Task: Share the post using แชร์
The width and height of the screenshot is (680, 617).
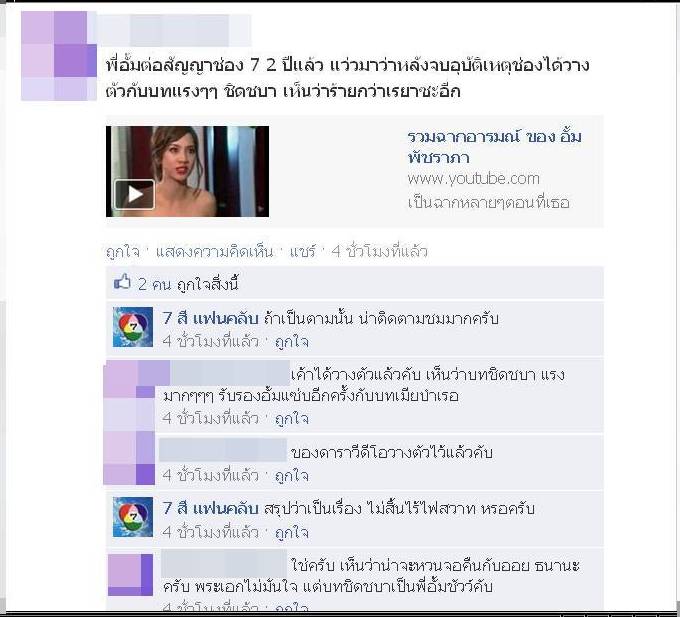Action: tap(303, 251)
